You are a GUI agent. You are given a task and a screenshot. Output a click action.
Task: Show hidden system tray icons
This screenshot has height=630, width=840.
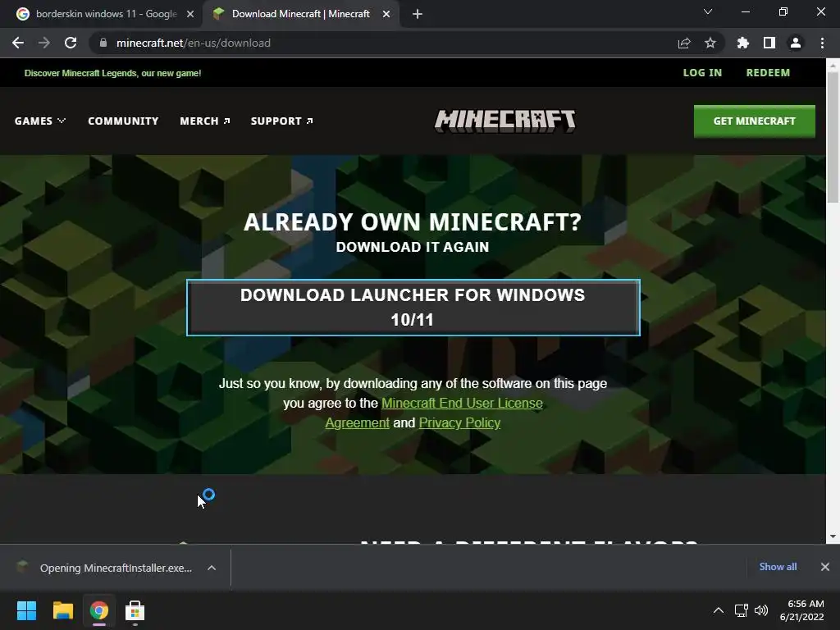click(x=719, y=610)
